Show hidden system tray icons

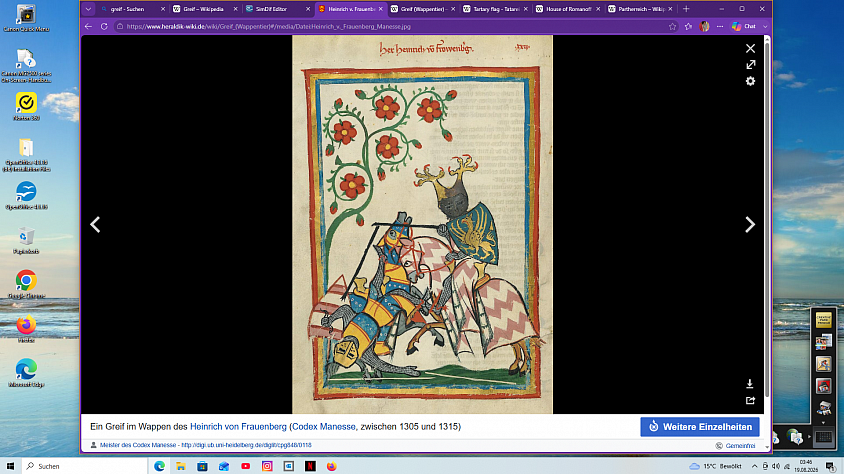pos(754,466)
